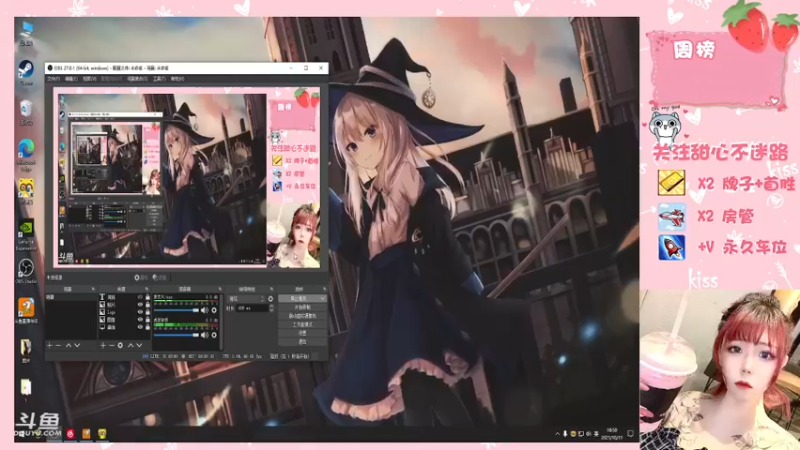The height and width of the screenshot is (450, 800).
Task: Move the source down in Sources panel
Action: click(139, 345)
